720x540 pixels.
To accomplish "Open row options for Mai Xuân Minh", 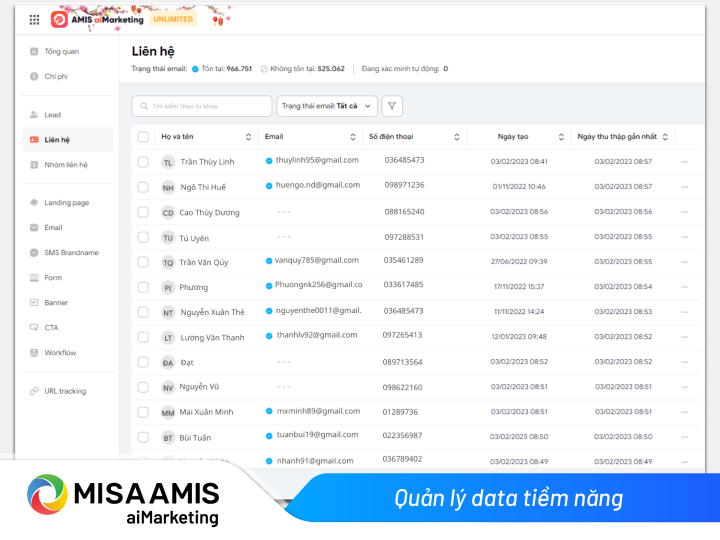I will point(685,412).
